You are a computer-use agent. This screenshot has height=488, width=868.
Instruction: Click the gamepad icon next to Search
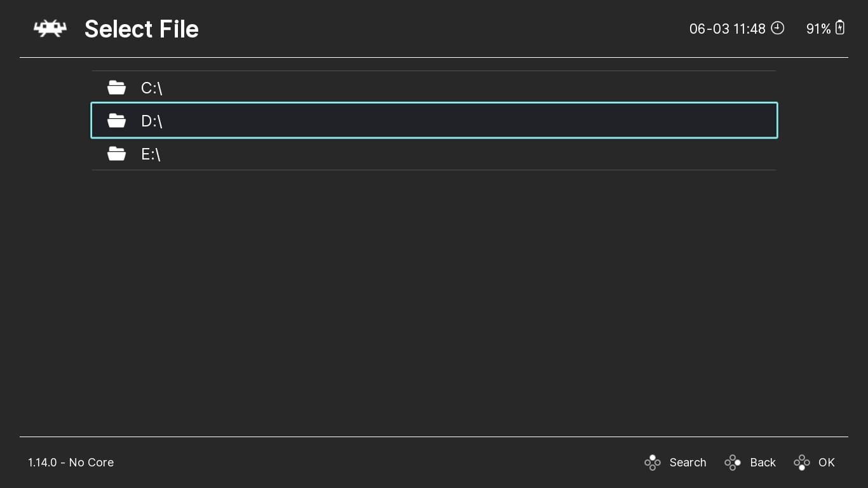point(653,463)
